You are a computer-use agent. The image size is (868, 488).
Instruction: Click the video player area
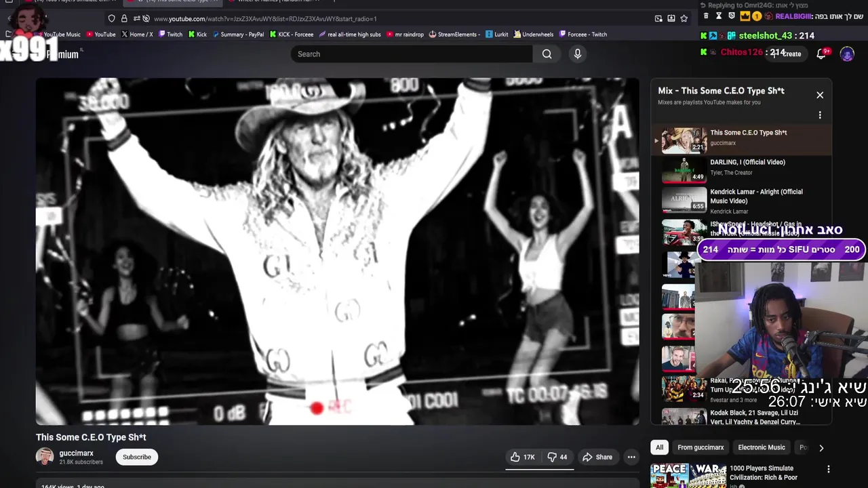click(x=337, y=251)
